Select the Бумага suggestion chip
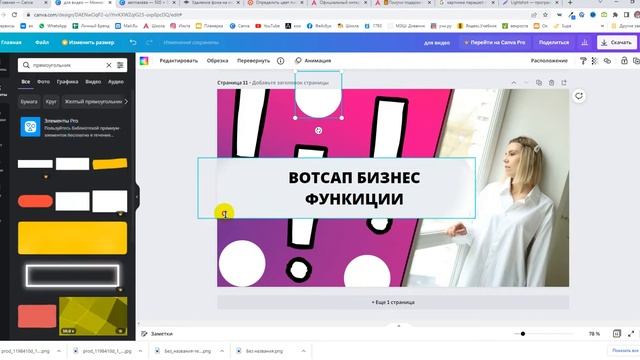640x360 pixels. 29,102
